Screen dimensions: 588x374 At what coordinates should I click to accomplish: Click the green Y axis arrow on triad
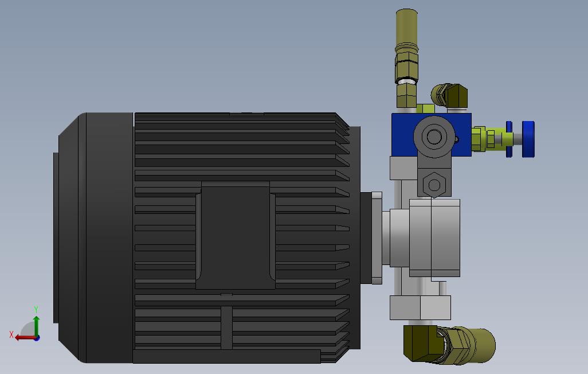tap(36, 326)
